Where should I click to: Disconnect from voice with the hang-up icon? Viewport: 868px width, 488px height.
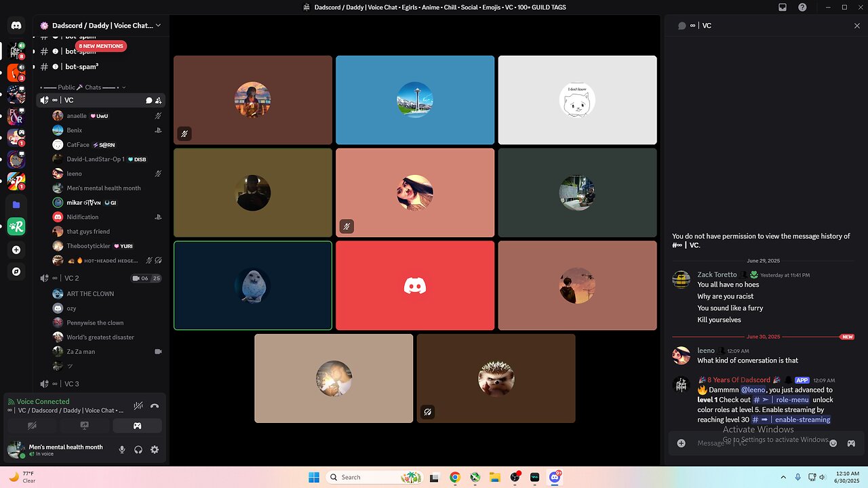[x=155, y=406]
